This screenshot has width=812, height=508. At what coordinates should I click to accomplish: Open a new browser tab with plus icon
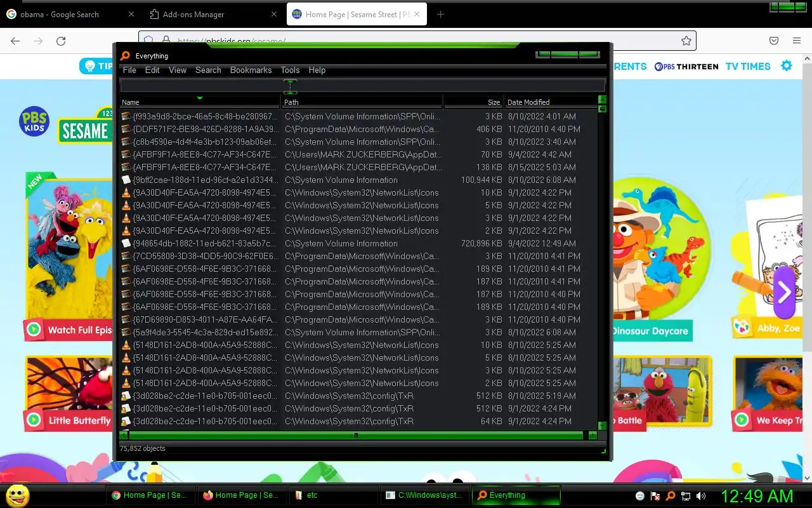pos(440,14)
